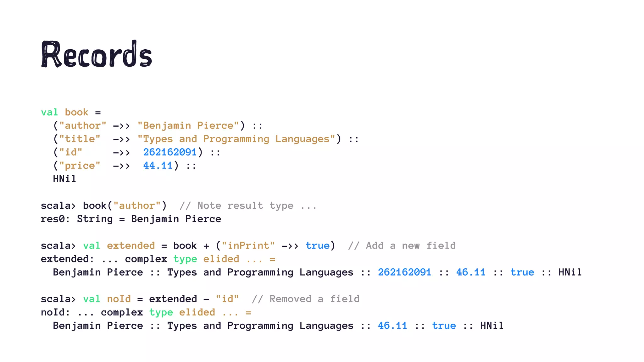The height and width of the screenshot is (362, 644).
Task: Click the price value 44.11
Action: tap(158, 166)
